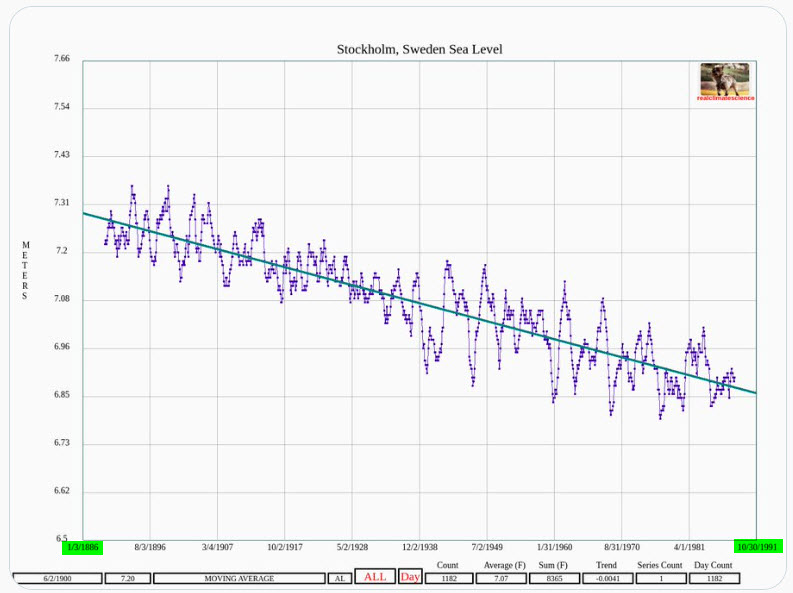Click the vertical METERS axis label
The width and height of the screenshot is (793, 593).
(26, 270)
